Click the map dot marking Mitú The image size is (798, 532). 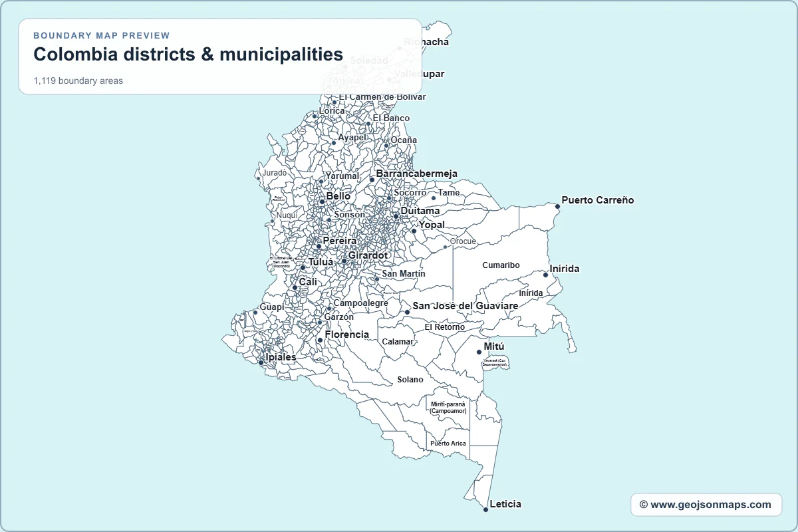click(x=479, y=352)
